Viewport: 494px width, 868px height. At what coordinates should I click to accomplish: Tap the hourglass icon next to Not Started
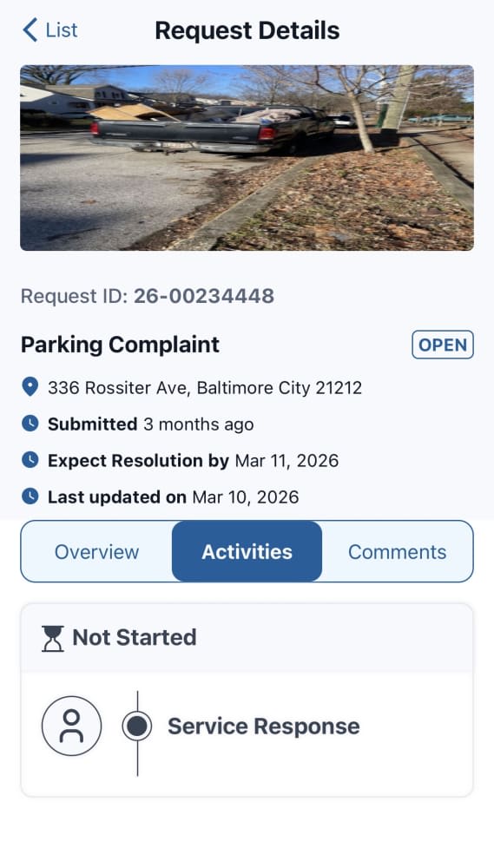pyautogui.click(x=53, y=638)
